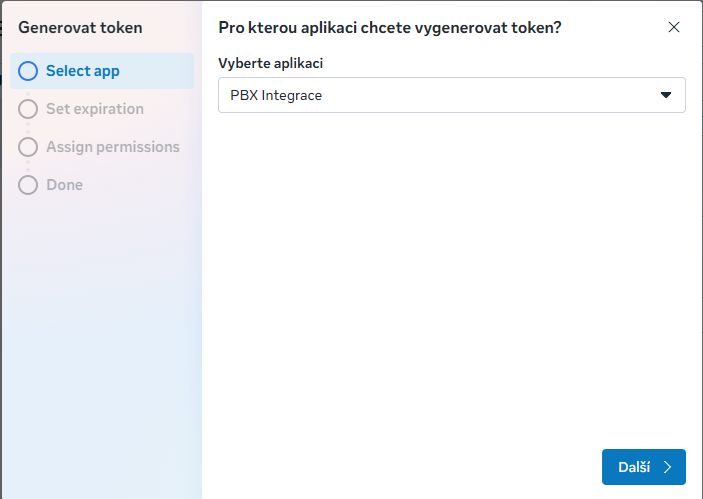Click the Done step circle indicator
Screen dimensions: 703x499
tap(28, 185)
